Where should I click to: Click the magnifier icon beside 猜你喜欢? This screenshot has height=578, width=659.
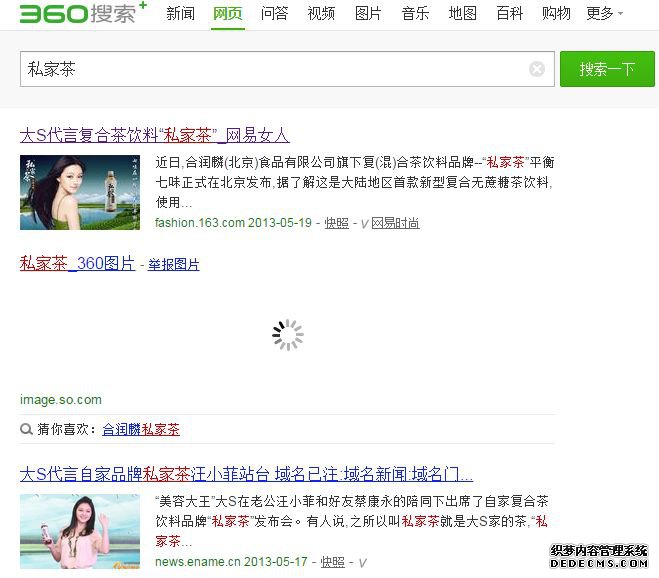(26, 429)
